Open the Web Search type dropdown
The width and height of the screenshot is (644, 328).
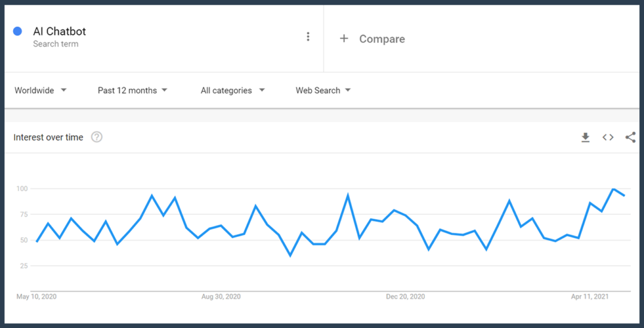tap(323, 91)
